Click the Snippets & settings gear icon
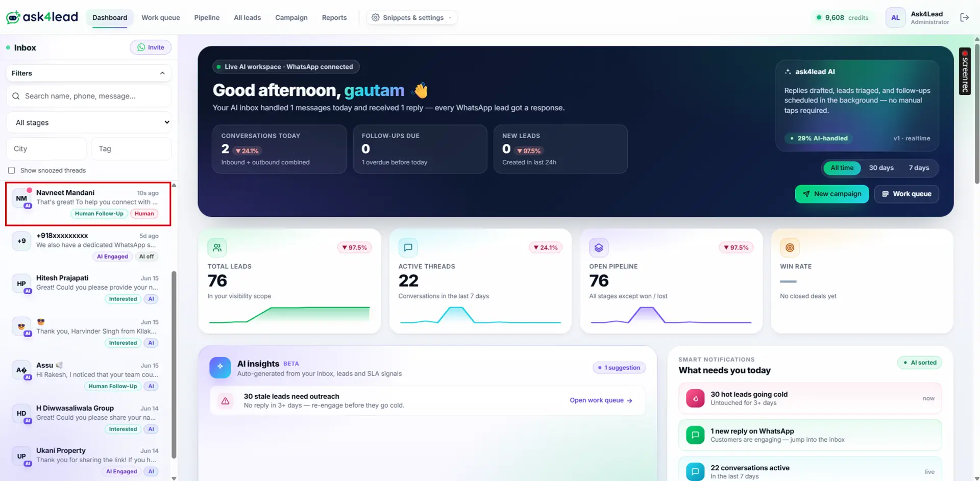 tap(375, 17)
